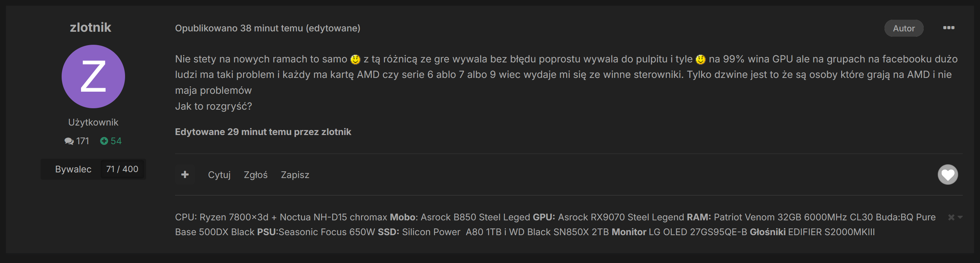Click the purple Z avatar
Image resolution: width=980 pixels, height=263 pixels.
pos(93,77)
